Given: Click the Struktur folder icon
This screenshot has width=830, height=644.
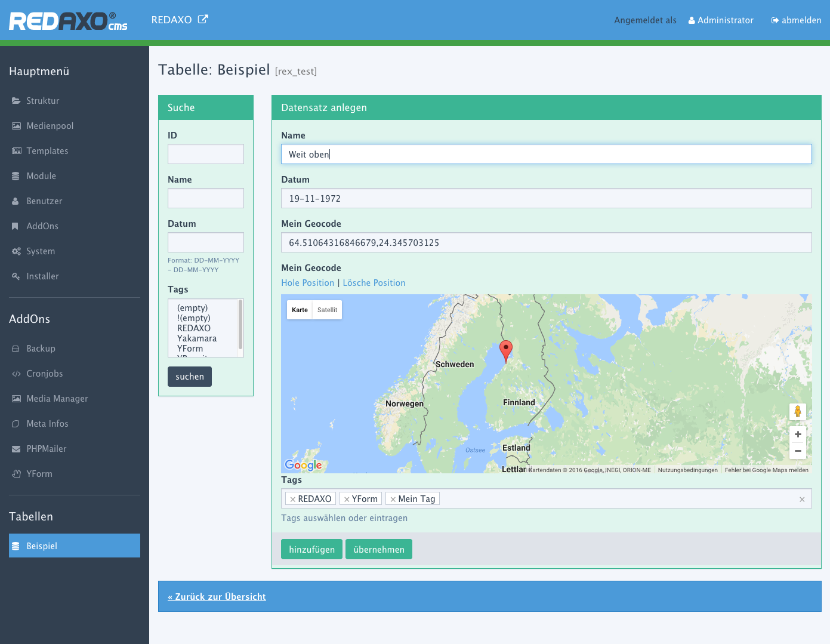Looking at the screenshot, I should [16, 101].
